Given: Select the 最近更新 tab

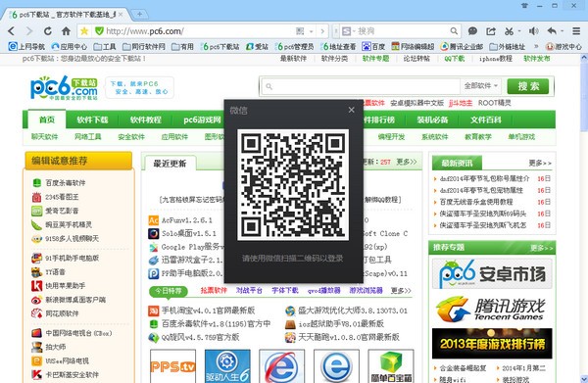Looking at the screenshot, I should (x=170, y=164).
